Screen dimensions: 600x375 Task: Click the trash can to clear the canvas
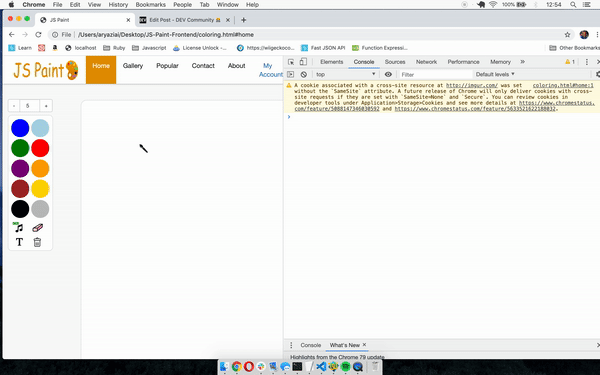click(x=37, y=242)
